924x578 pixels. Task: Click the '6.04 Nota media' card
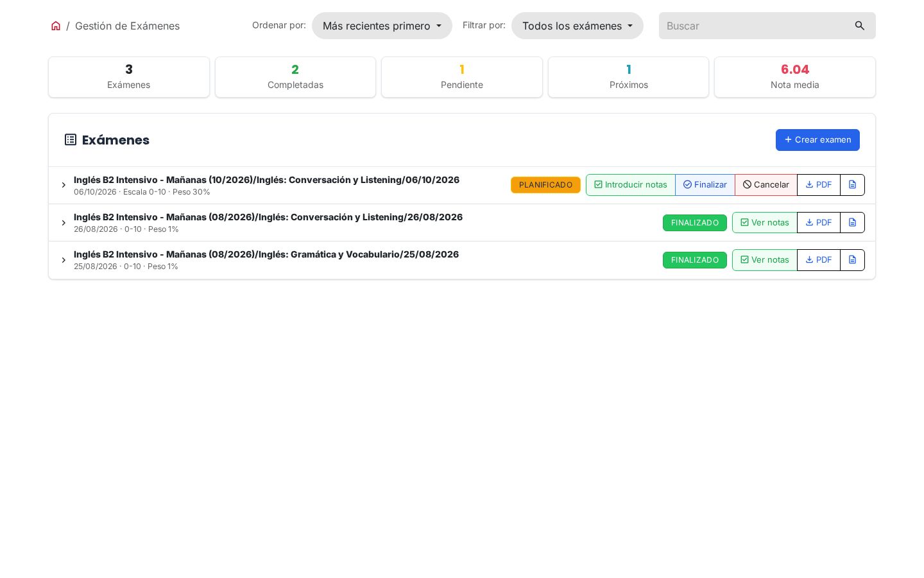pyautogui.click(x=795, y=77)
